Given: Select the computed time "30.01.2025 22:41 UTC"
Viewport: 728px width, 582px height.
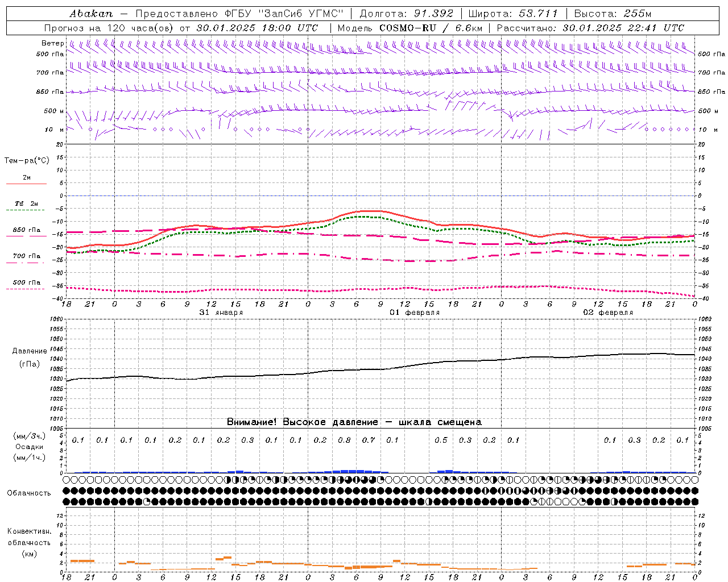Looking at the screenshot, I should tap(623, 28).
